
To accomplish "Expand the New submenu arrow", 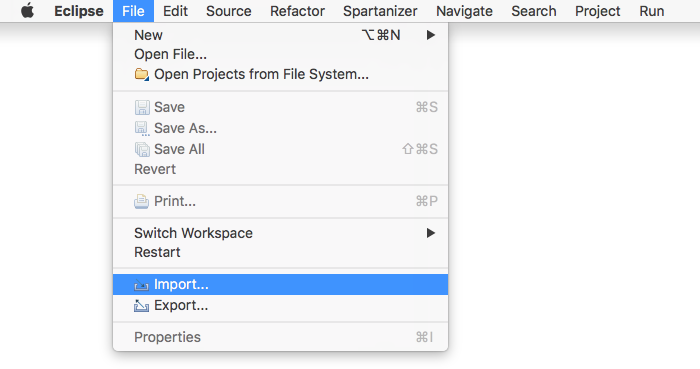I will point(430,35).
